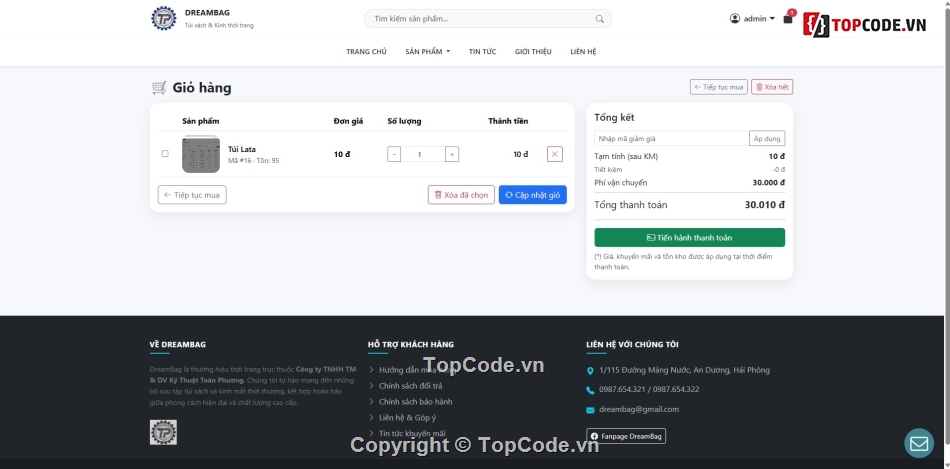Click the Cập nhật giỏ button

point(533,195)
